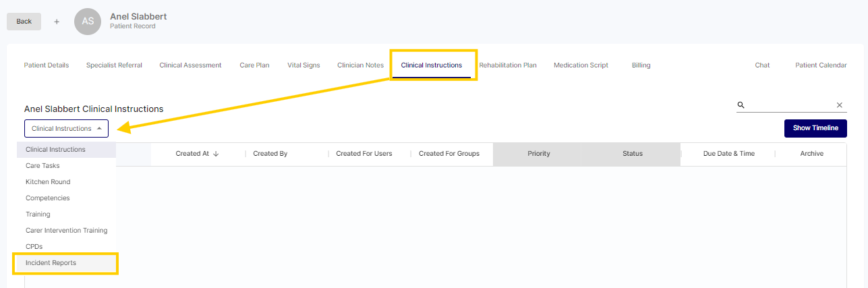Open the Patient Calendar link
The width and height of the screenshot is (868, 288).
(x=821, y=65)
